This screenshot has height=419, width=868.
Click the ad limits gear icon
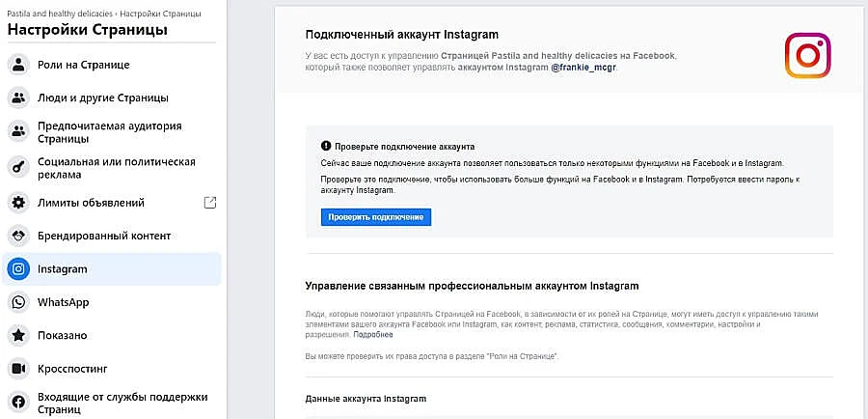tap(18, 203)
